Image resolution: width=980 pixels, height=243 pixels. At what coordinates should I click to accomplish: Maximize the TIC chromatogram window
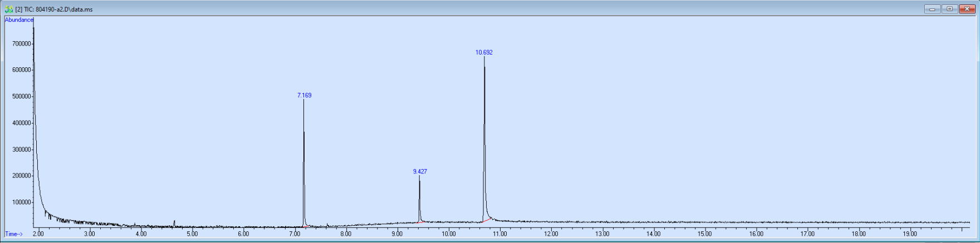click(949, 9)
